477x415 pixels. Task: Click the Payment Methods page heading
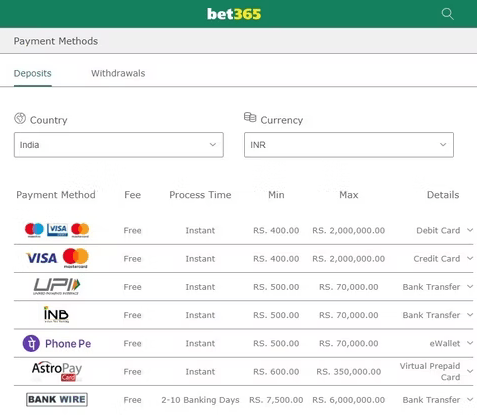pyautogui.click(x=56, y=41)
